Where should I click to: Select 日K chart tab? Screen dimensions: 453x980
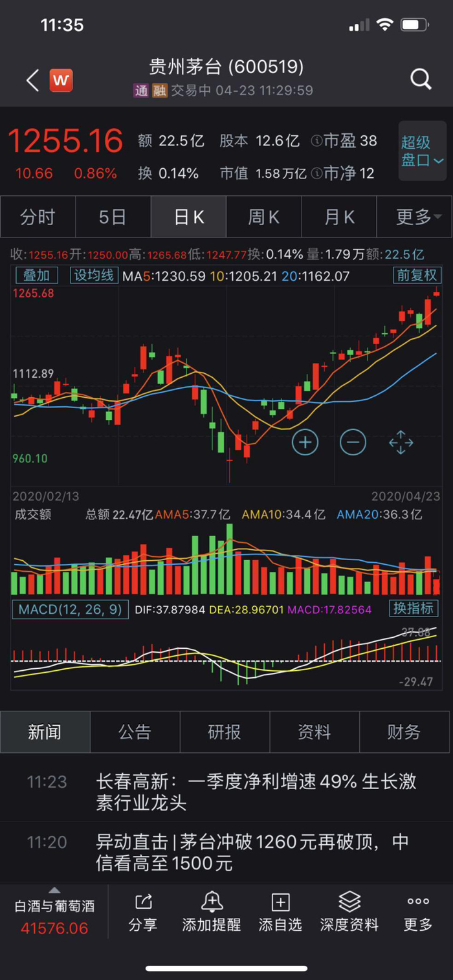[188, 217]
